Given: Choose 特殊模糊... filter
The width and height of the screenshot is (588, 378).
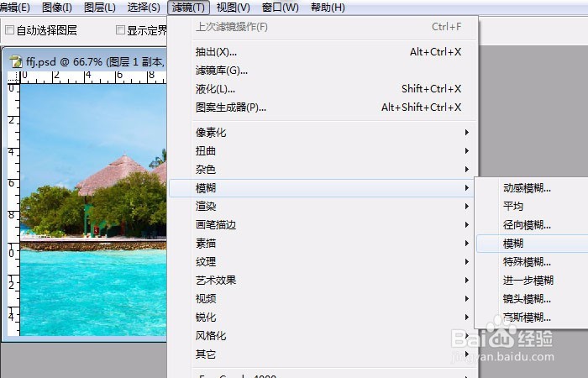Looking at the screenshot, I should coord(532,262).
